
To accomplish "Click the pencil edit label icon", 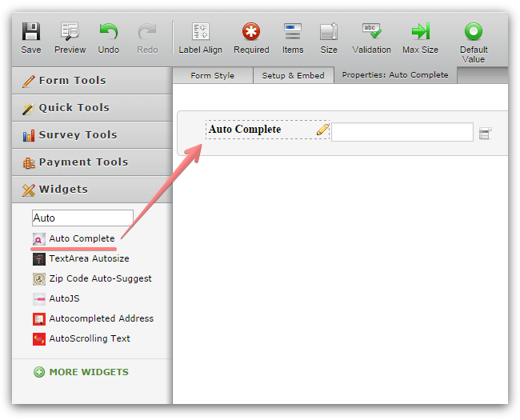I will tap(322, 130).
